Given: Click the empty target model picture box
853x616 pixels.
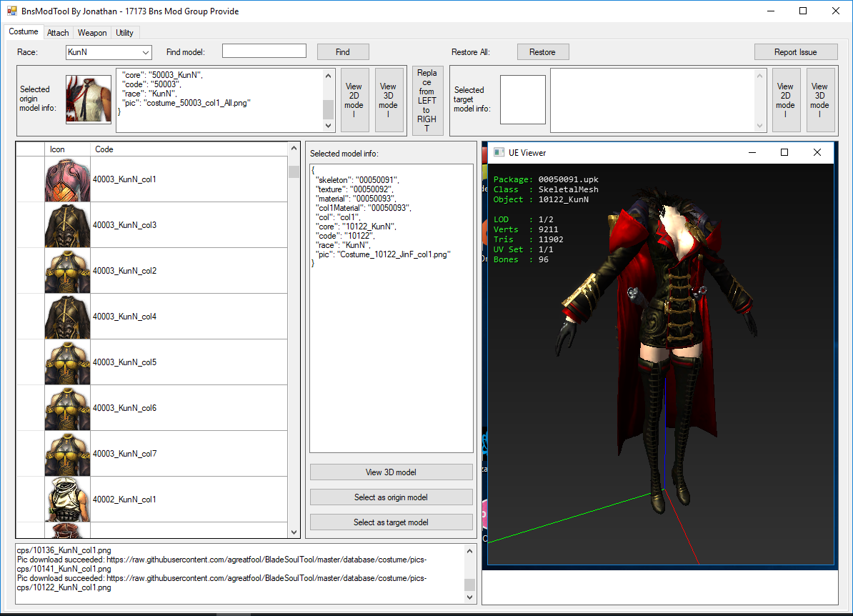Looking at the screenshot, I should point(523,99).
